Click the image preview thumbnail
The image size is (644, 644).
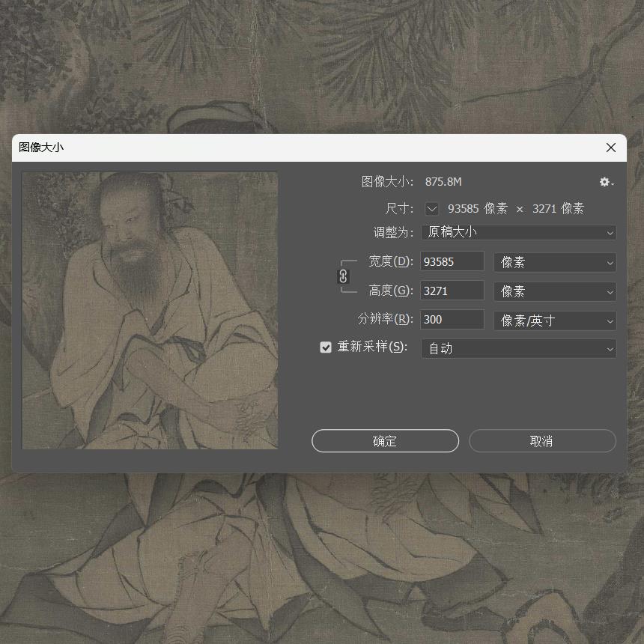150,311
